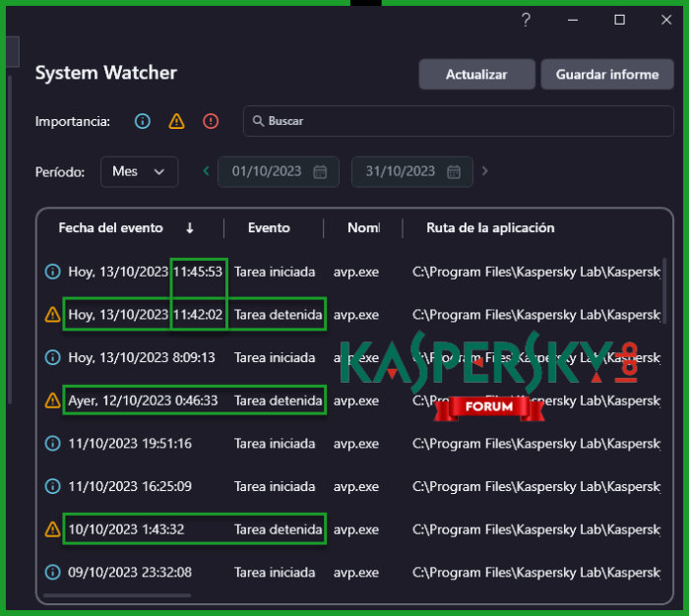Toggle the yellow warning importance filter
Viewport: 689px width, 616px height.
(x=176, y=121)
